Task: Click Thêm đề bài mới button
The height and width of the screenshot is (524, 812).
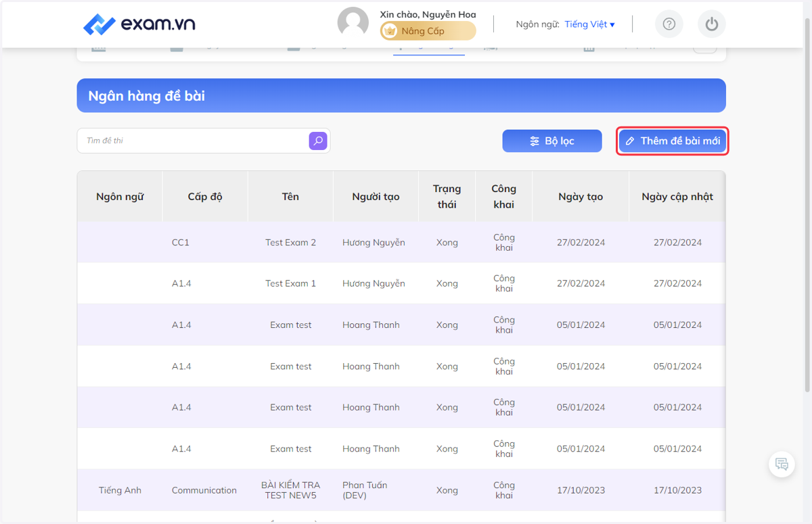Action: tap(673, 141)
